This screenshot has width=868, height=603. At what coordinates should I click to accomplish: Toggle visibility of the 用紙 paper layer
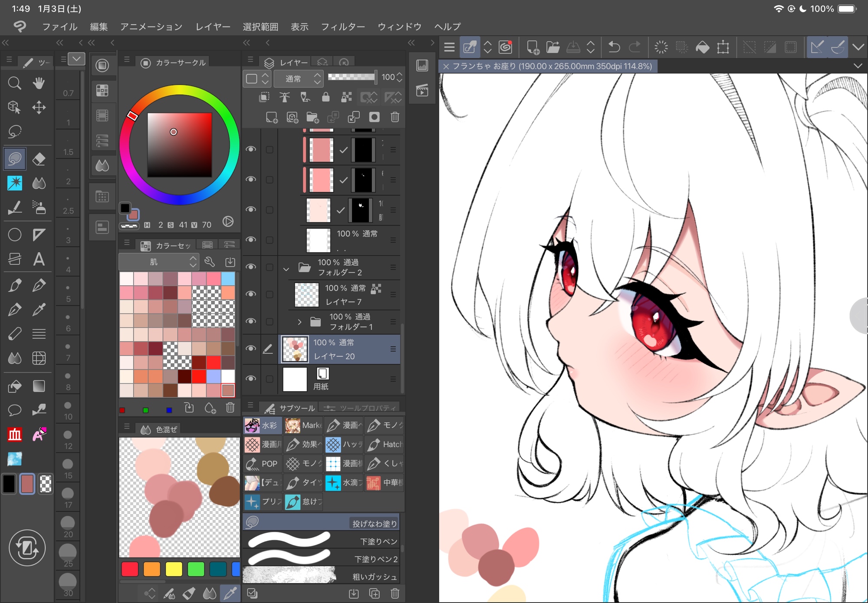coord(251,379)
